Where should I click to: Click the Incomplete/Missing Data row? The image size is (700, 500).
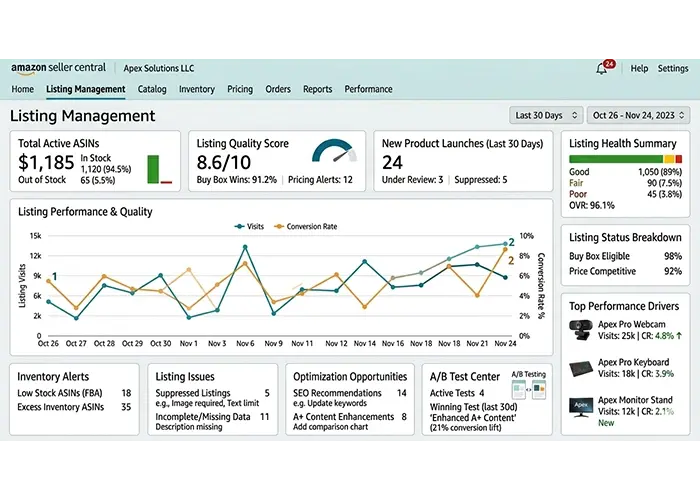tap(212, 417)
